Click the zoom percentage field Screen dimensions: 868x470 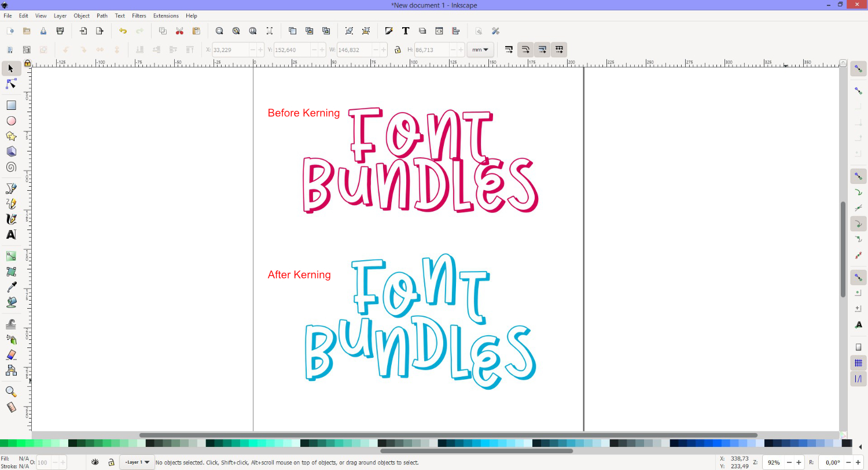pyautogui.click(x=774, y=462)
